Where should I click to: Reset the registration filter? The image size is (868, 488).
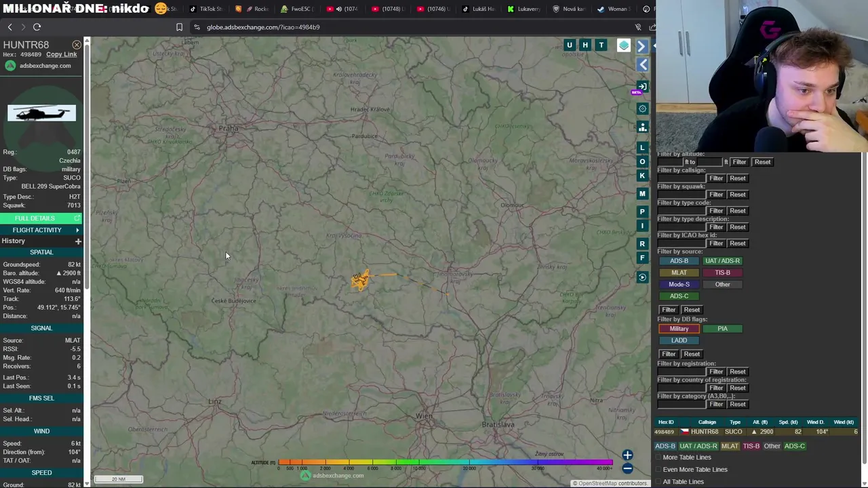738,371
